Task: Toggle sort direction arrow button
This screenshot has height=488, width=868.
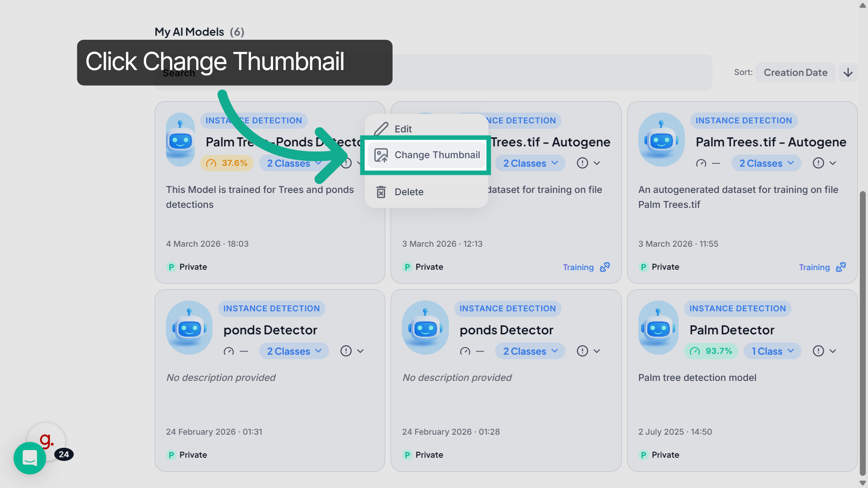Action: pyautogui.click(x=848, y=72)
